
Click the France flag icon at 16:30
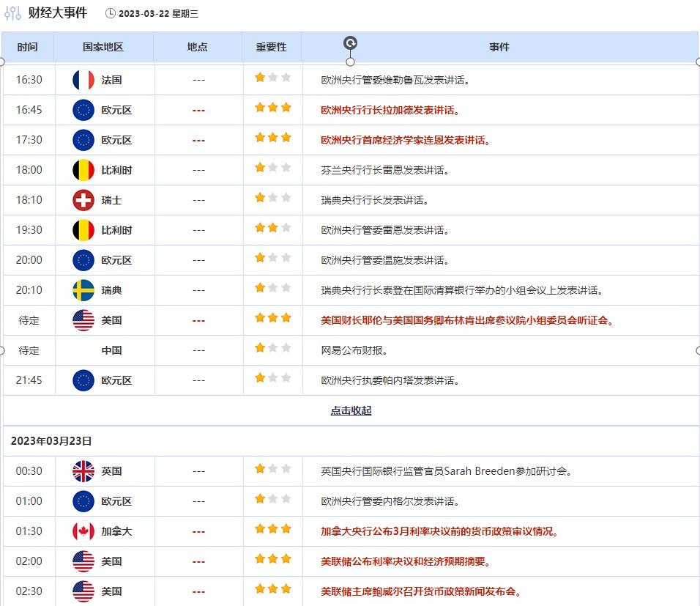coord(83,80)
